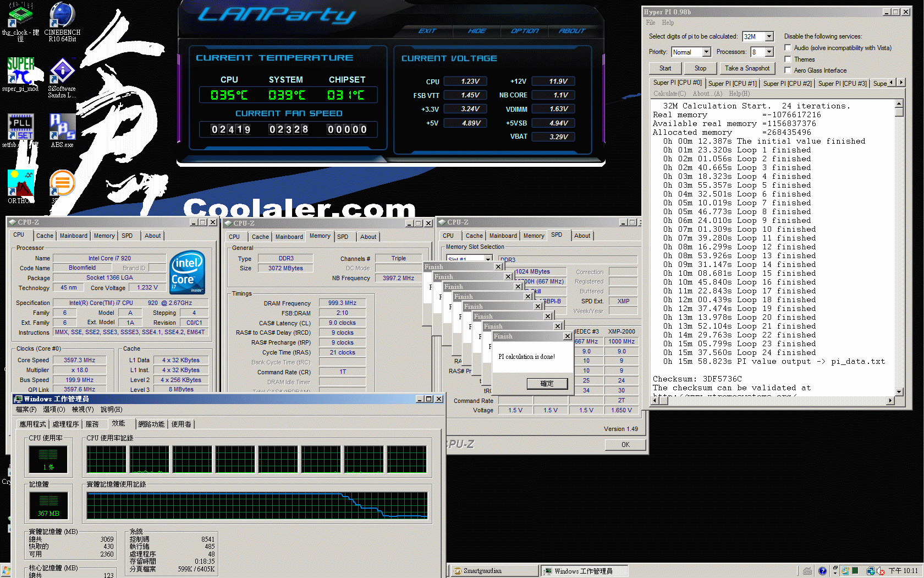
Task: Open the Help menu in Hyper PI
Action: coord(668,23)
